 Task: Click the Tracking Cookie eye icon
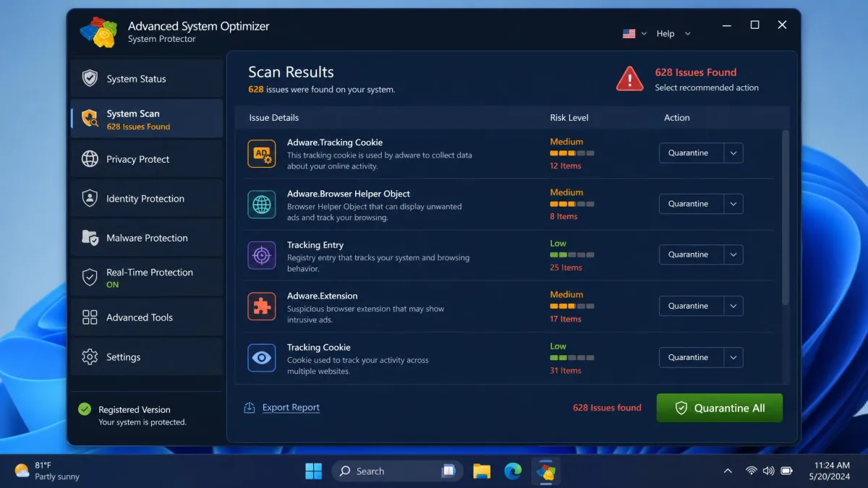pos(261,358)
